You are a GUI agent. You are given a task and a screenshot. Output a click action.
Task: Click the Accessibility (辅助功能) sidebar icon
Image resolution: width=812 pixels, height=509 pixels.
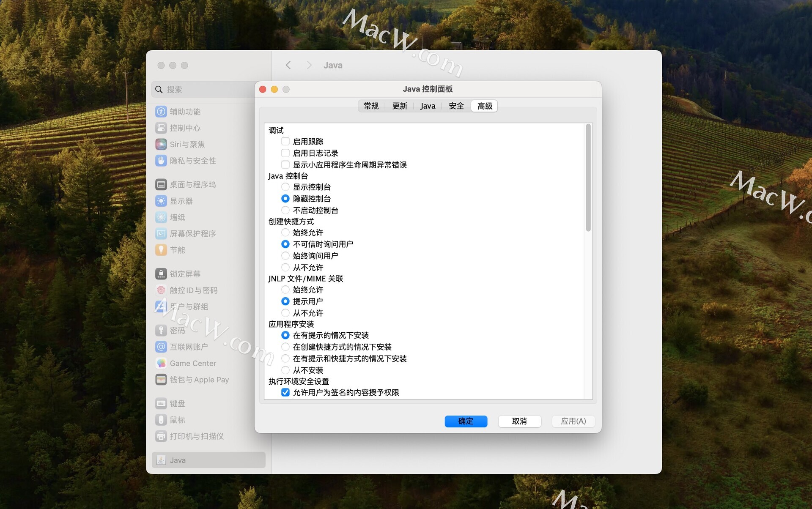point(161,112)
